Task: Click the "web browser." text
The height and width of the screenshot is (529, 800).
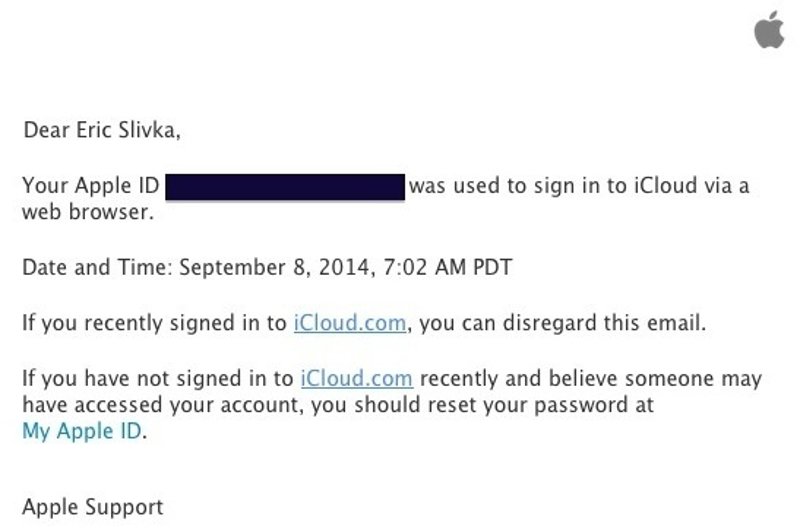Action: pyautogui.click(x=88, y=213)
